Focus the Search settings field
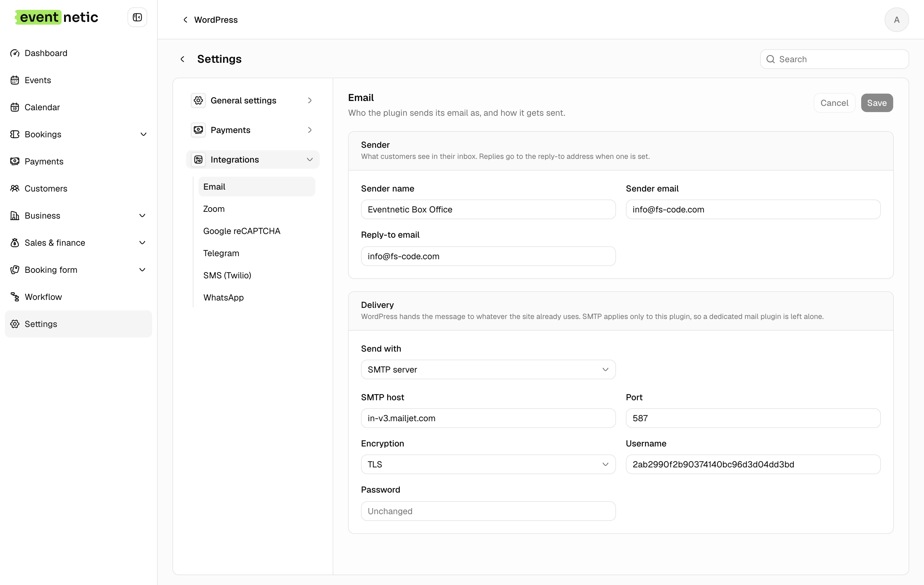Image resolution: width=924 pixels, height=585 pixels. (834, 59)
